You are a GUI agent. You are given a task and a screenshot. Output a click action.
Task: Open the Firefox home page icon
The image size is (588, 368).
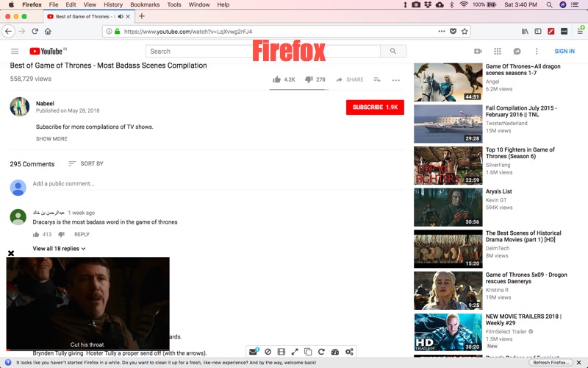pyautogui.click(x=48, y=32)
